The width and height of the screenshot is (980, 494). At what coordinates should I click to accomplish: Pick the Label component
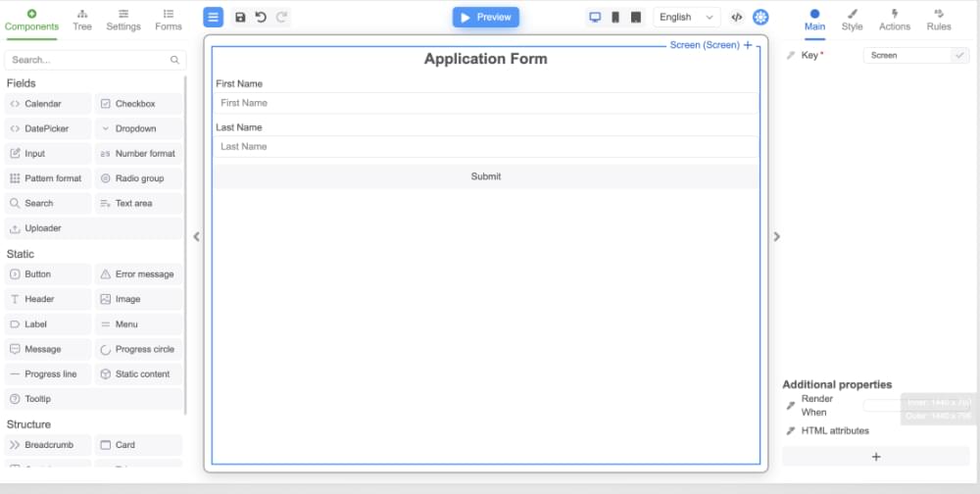(47, 323)
